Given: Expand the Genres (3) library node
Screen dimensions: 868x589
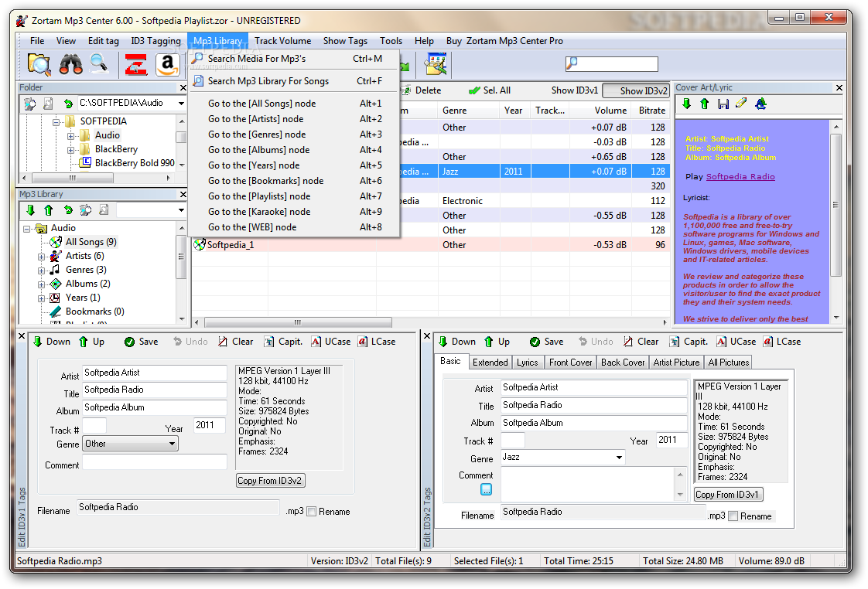Looking at the screenshot, I should point(42,271).
